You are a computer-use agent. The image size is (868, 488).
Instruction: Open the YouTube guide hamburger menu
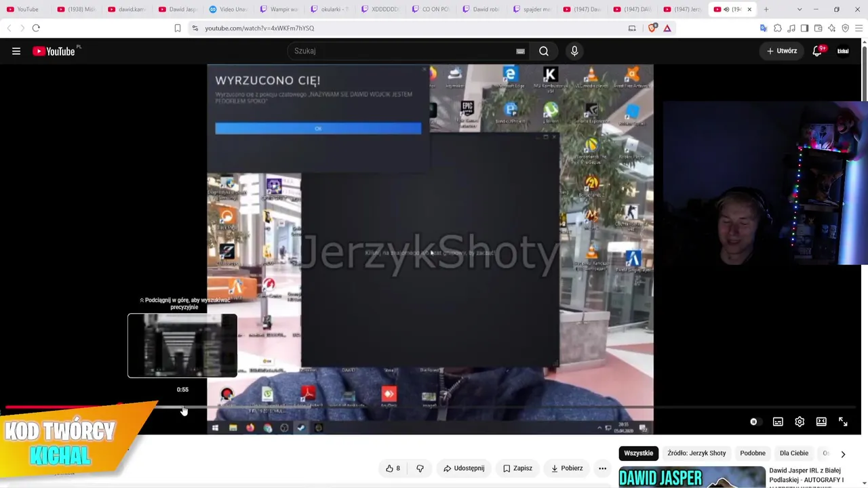point(16,51)
